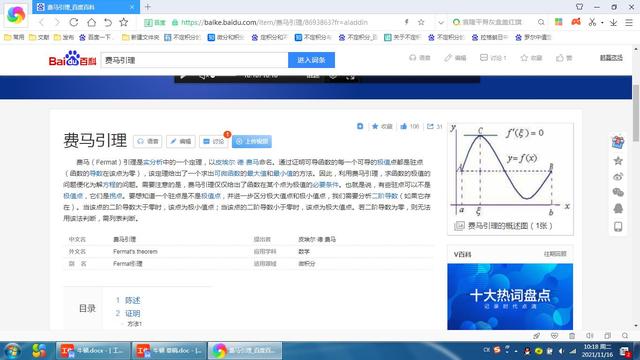The width and height of the screenshot is (640, 360).
Task: Click the 语音 button beside the article title
Action: tap(148, 141)
